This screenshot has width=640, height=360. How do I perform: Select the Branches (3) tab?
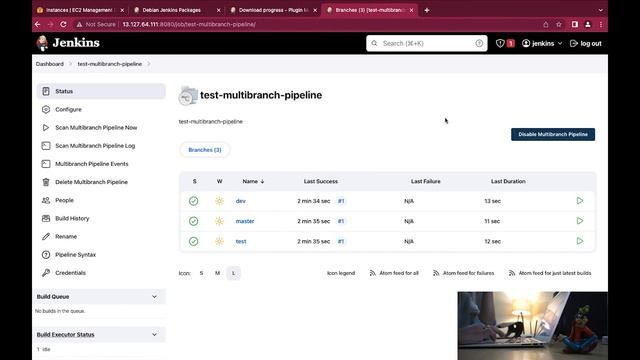pyautogui.click(x=205, y=150)
